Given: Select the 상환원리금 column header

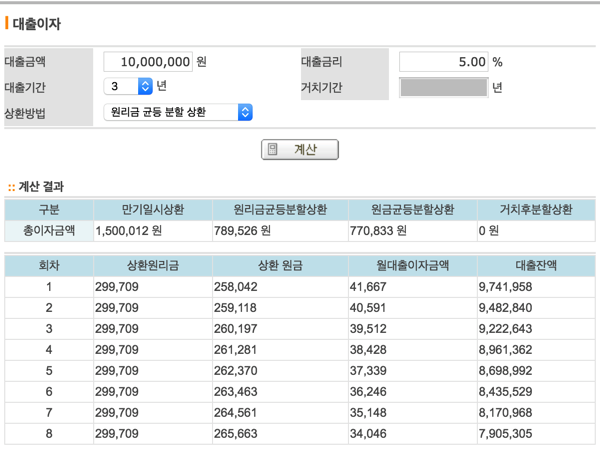Looking at the screenshot, I should (x=150, y=265).
